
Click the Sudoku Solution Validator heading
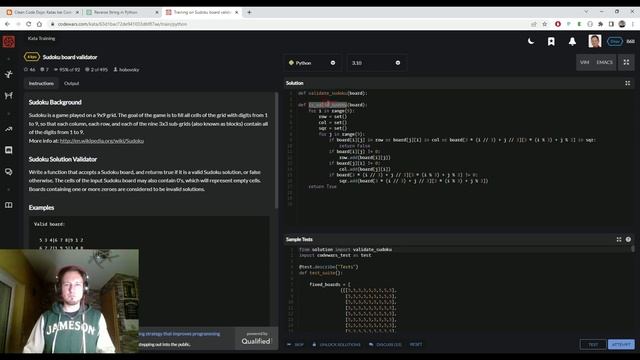tap(63, 159)
